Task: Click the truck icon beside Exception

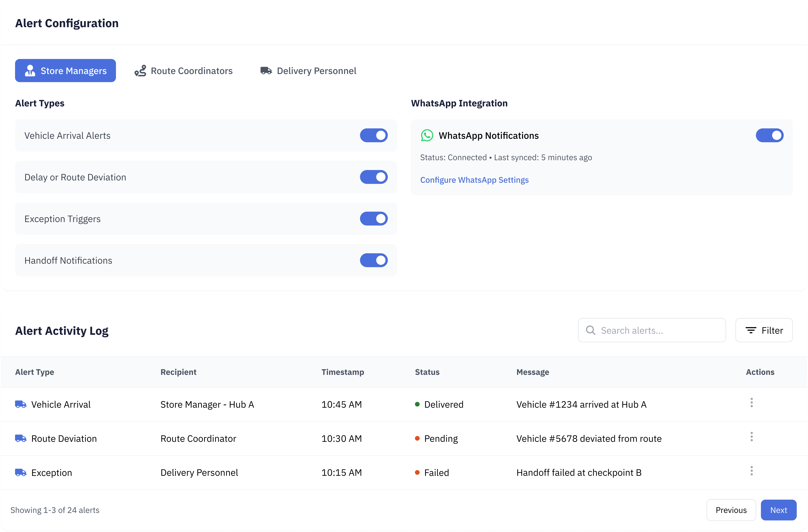Action: coord(21,472)
